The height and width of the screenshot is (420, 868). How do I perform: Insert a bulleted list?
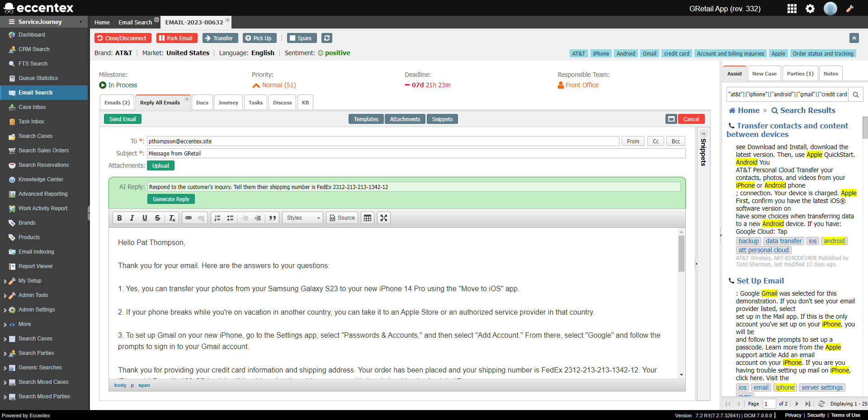[x=230, y=218]
